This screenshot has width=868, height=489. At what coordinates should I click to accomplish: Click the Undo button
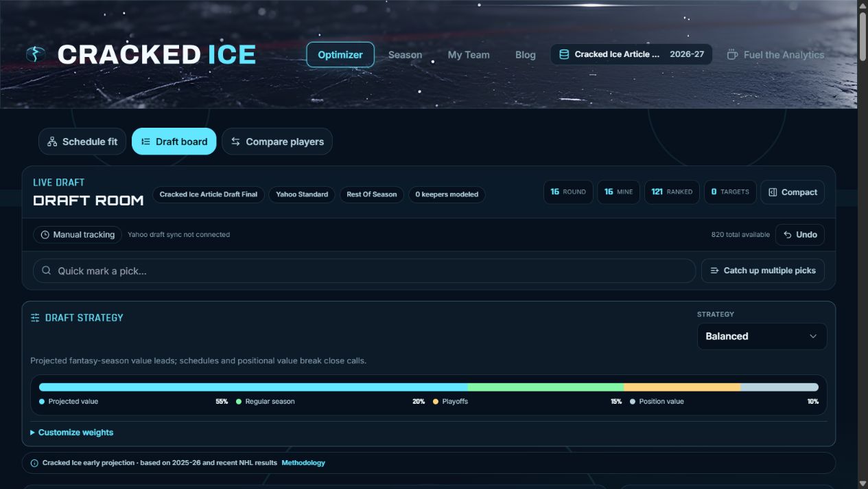click(800, 235)
